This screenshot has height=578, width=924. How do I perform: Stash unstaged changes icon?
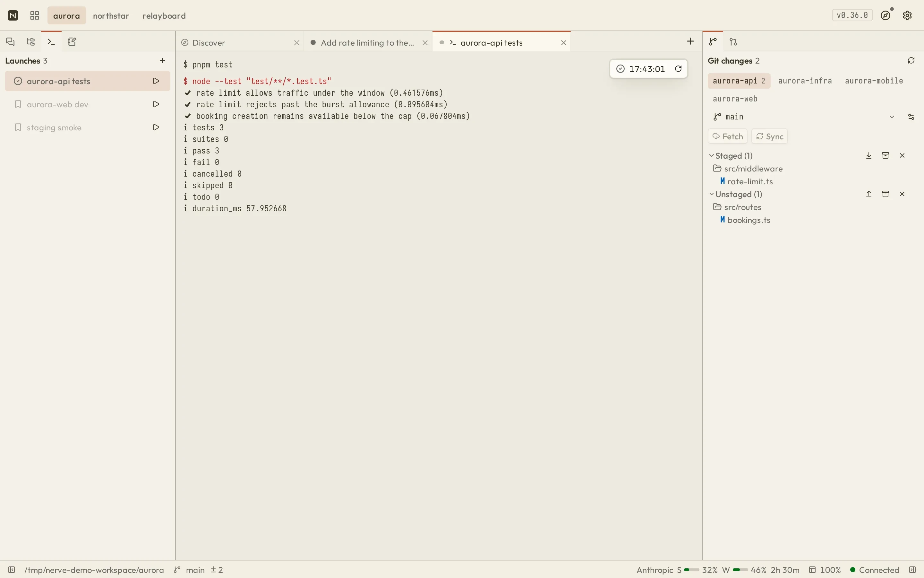point(886,194)
